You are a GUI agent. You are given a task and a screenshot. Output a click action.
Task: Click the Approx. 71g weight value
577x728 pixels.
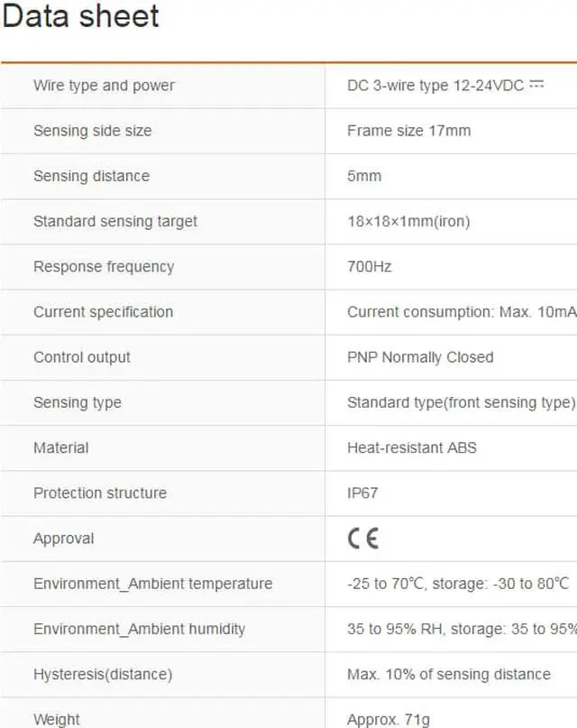(x=389, y=719)
